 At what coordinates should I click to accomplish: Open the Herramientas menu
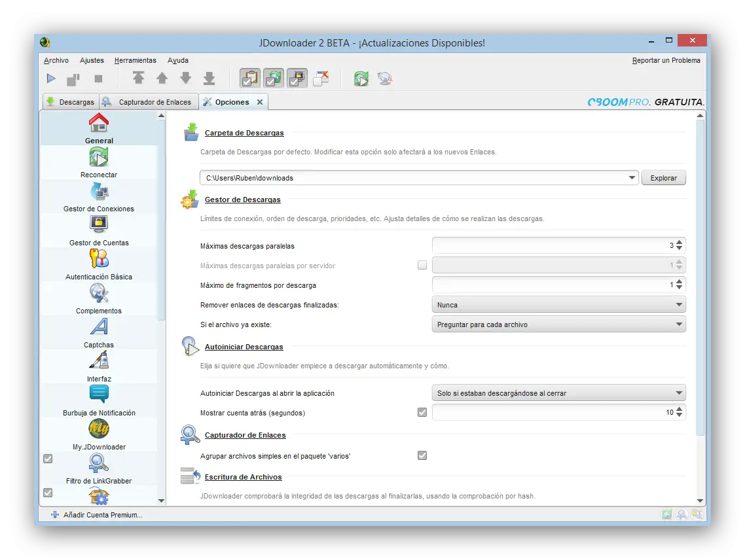point(136,60)
